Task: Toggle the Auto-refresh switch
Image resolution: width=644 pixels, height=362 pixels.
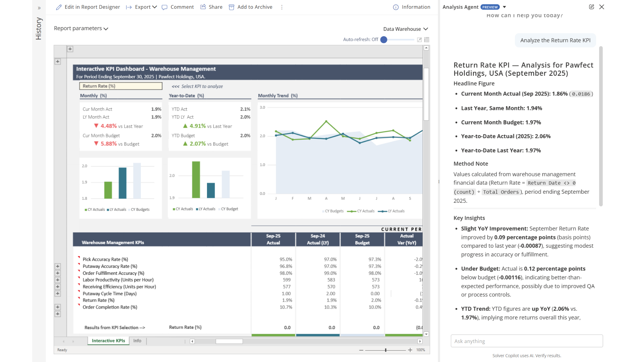Action: click(384, 40)
